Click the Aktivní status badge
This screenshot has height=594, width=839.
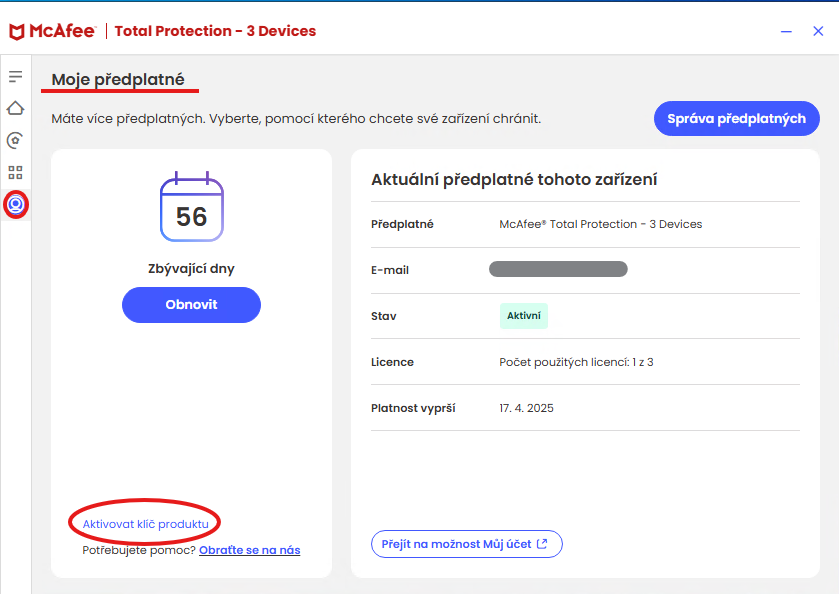tap(524, 316)
